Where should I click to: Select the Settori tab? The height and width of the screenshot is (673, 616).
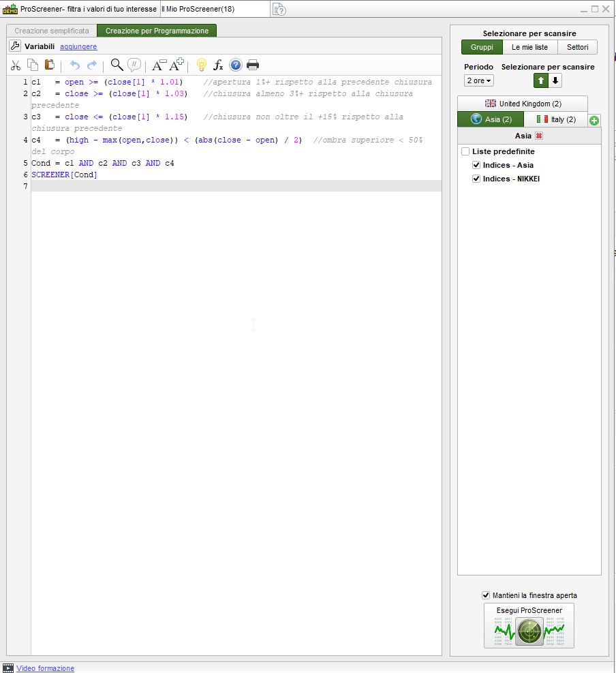pyautogui.click(x=577, y=47)
